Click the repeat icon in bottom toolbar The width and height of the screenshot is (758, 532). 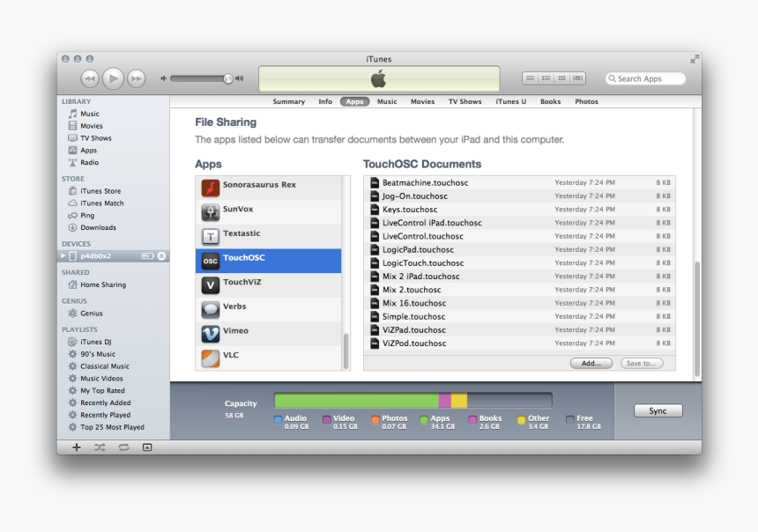point(123,447)
